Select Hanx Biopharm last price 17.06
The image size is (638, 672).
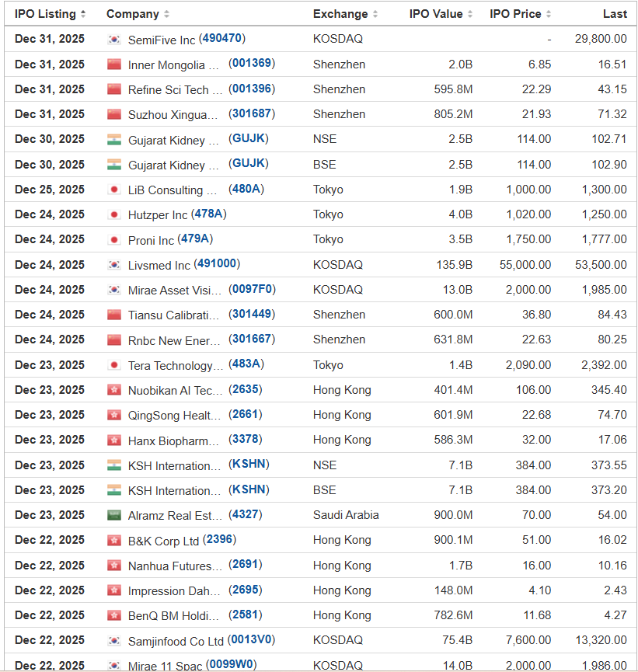coord(612,440)
